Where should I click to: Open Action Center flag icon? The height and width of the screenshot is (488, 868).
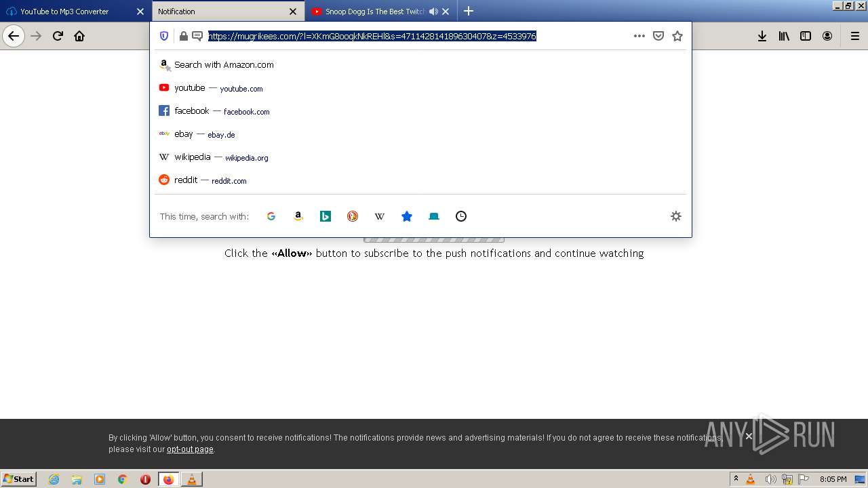pyautogui.click(x=804, y=479)
